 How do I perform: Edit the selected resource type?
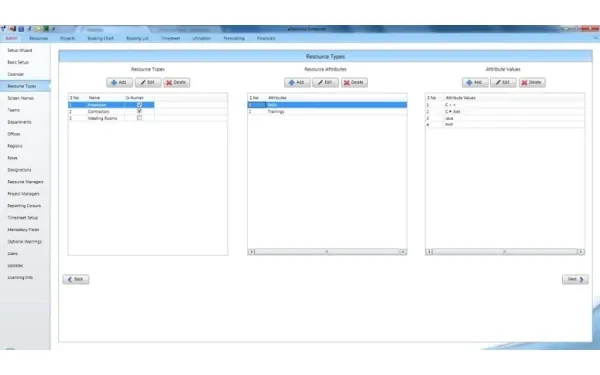[x=148, y=82]
